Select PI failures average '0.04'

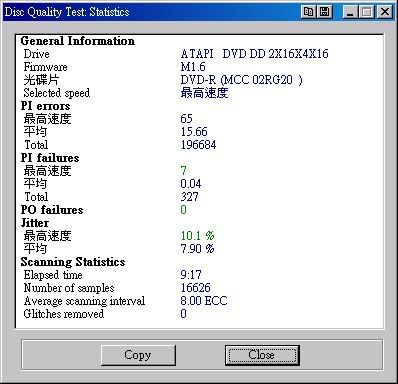click(191, 184)
